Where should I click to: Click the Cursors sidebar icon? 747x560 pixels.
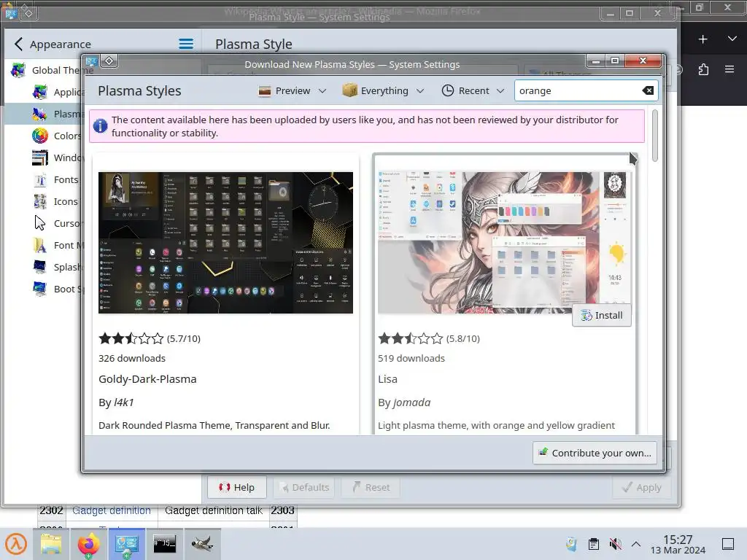(x=40, y=223)
